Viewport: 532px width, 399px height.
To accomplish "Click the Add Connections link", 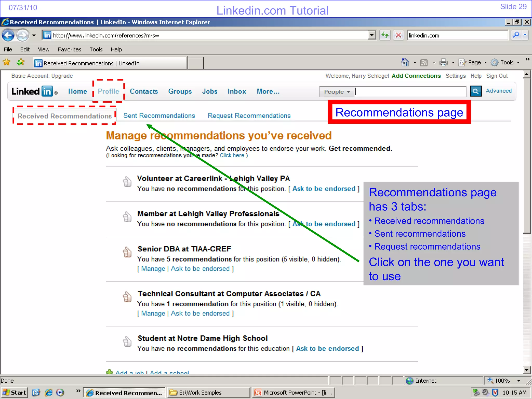I will tap(416, 76).
